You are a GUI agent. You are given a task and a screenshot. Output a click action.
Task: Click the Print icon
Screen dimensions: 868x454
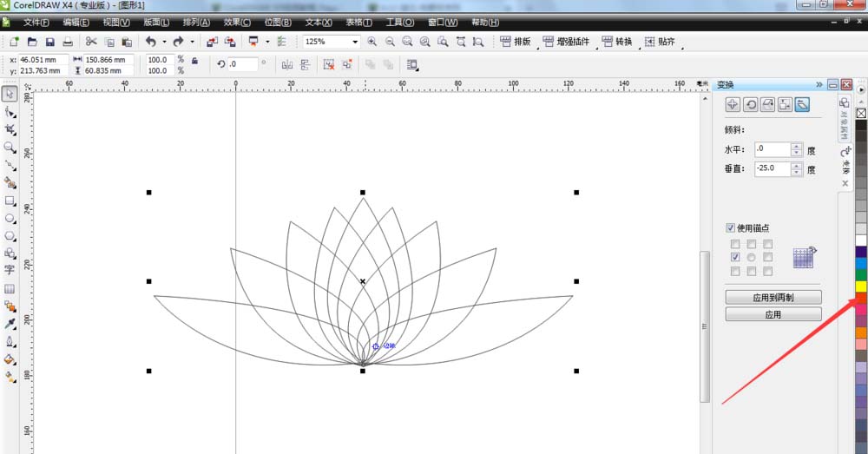tap(68, 42)
